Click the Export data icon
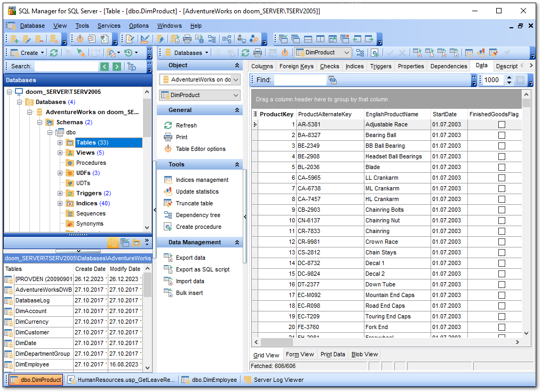Image resolution: width=541 pixels, height=392 pixels. click(x=168, y=258)
